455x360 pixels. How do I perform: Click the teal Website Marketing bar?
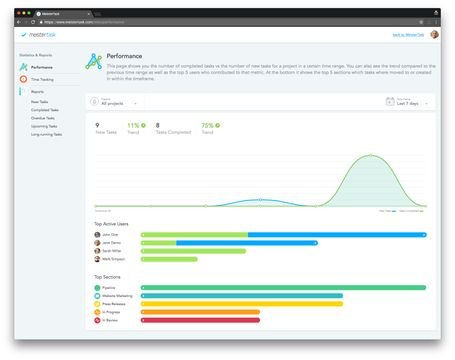(242, 296)
